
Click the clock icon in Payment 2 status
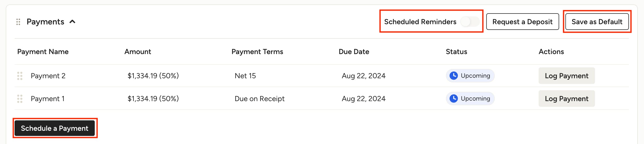454,76
